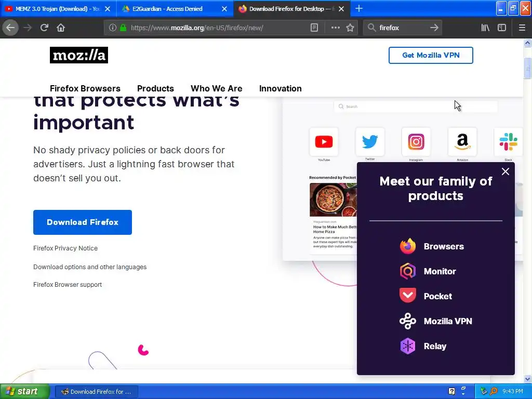The width and height of the screenshot is (532, 399).
Task: Click the green secure connection padlock
Action: coord(124,28)
